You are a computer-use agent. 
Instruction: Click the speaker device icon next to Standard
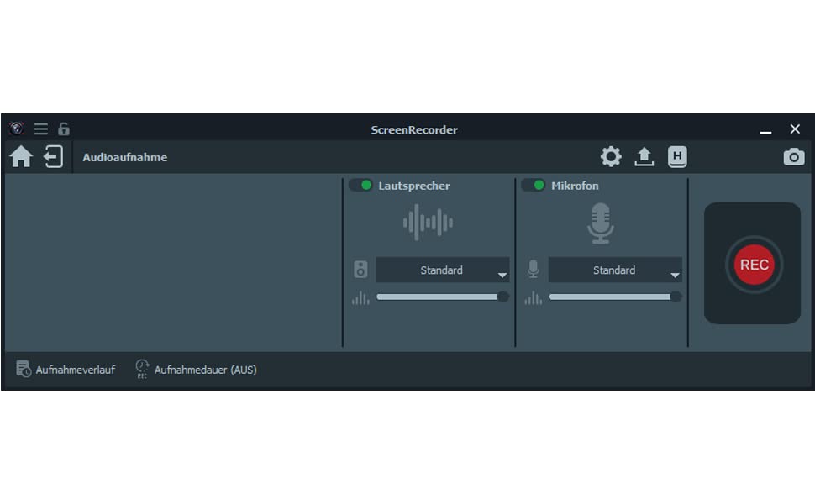pos(360,269)
